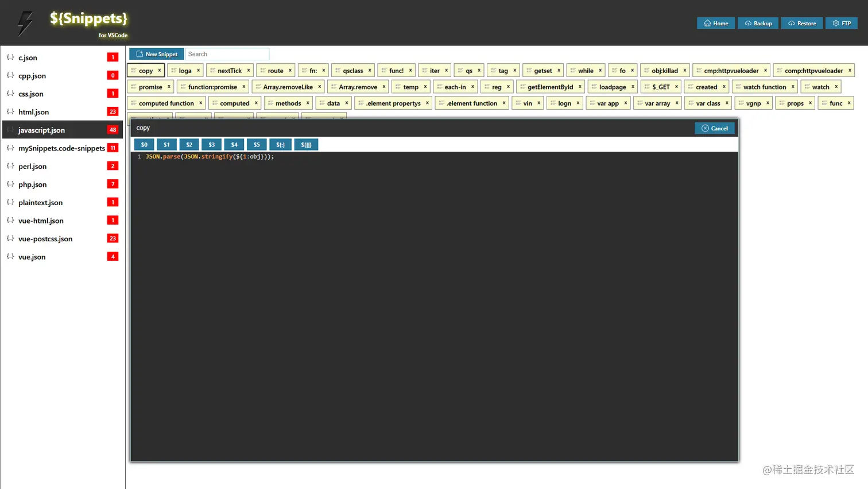Image resolution: width=868 pixels, height=489 pixels.
Task: Insert $0 placeholder
Action: [x=144, y=145]
